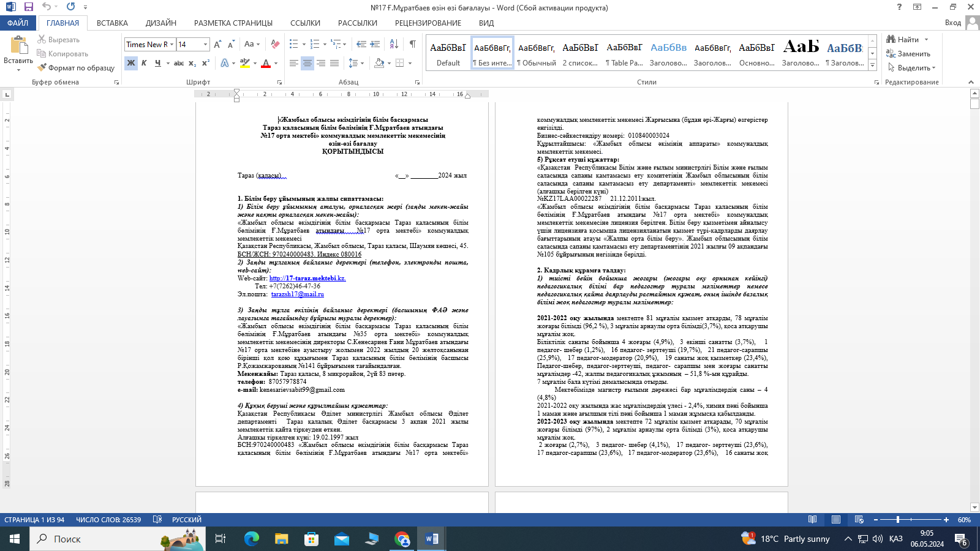Screen dimensions: 980x551
Task: Switch to the ВСТАВКА ribbon tab
Action: coord(112,23)
